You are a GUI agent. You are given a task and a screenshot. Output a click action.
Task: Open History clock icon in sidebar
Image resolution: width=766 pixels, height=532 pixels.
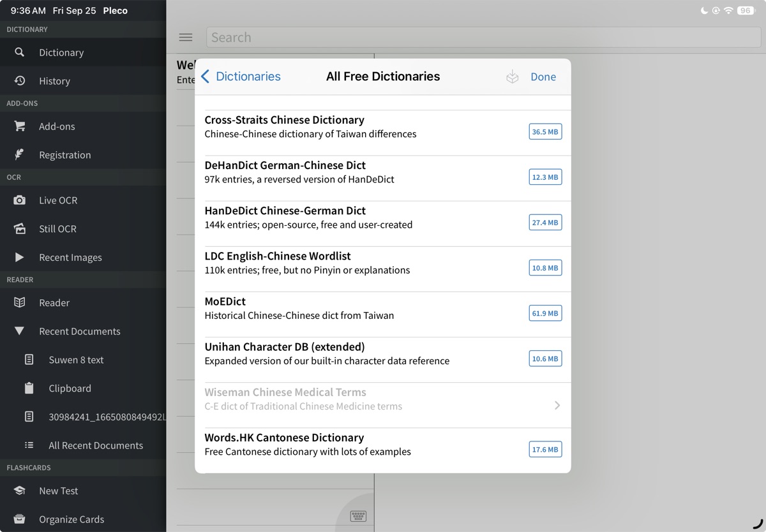tap(20, 80)
